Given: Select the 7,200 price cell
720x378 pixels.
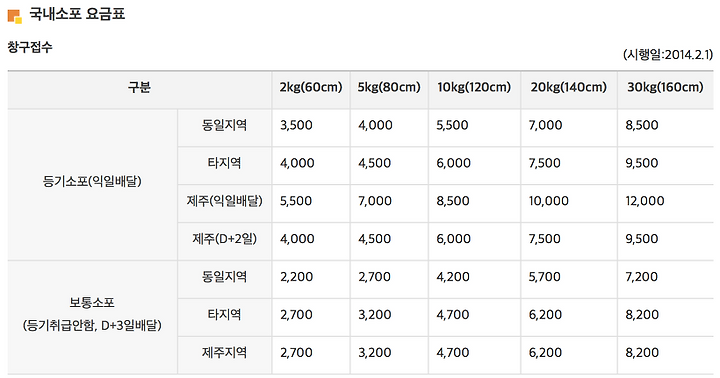Looking at the screenshot, I should [665, 276].
